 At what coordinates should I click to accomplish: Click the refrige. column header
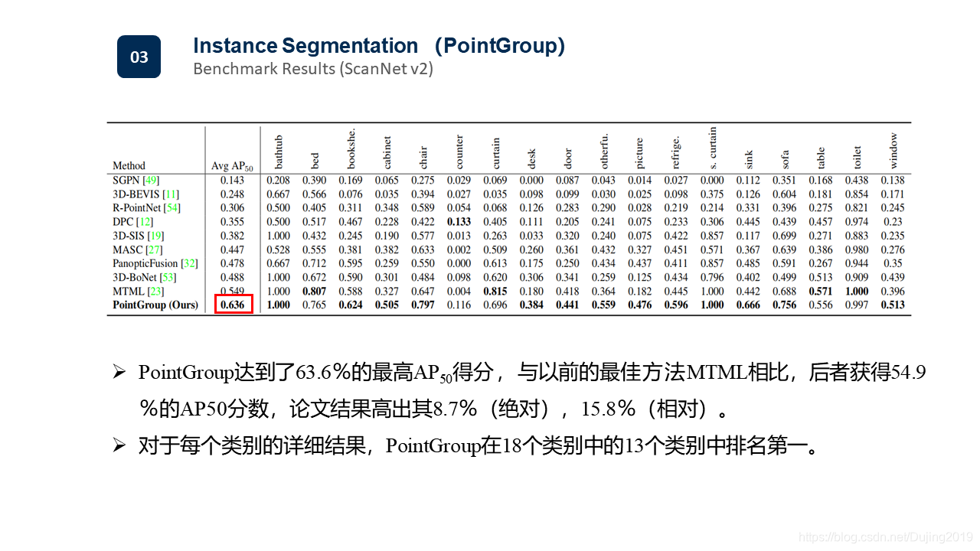[x=676, y=152]
